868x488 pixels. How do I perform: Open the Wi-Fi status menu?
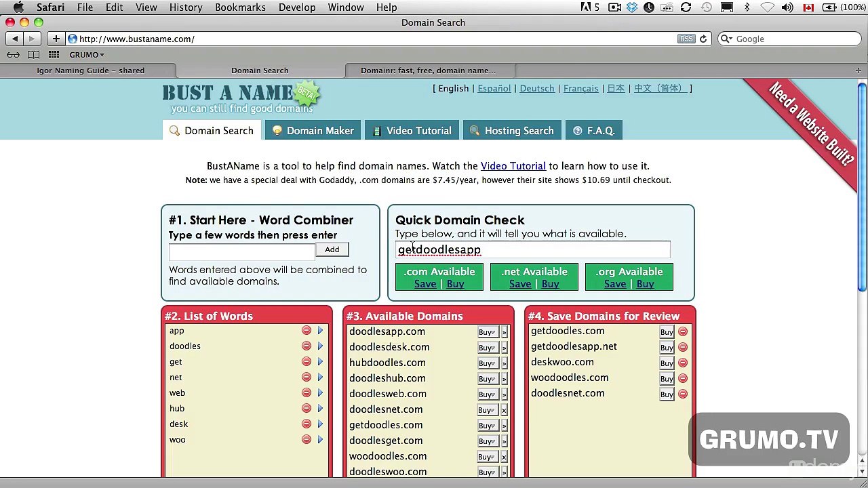click(767, 7)
